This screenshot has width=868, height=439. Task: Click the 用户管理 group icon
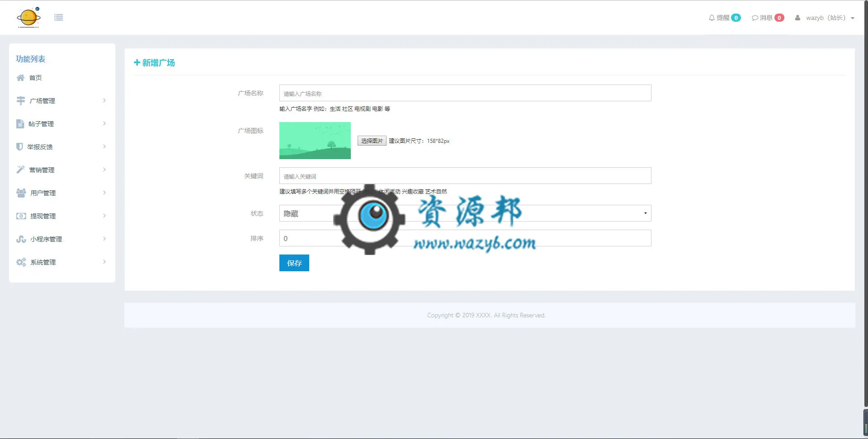pos(21,193)
